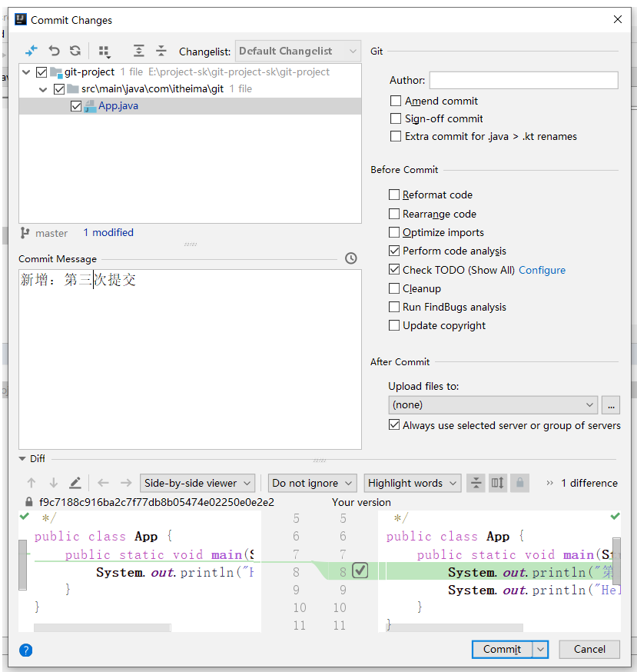Click the left diff horizontal scrollbar
This screenshot has height=672, width=637.
click(x=102, y=628)
